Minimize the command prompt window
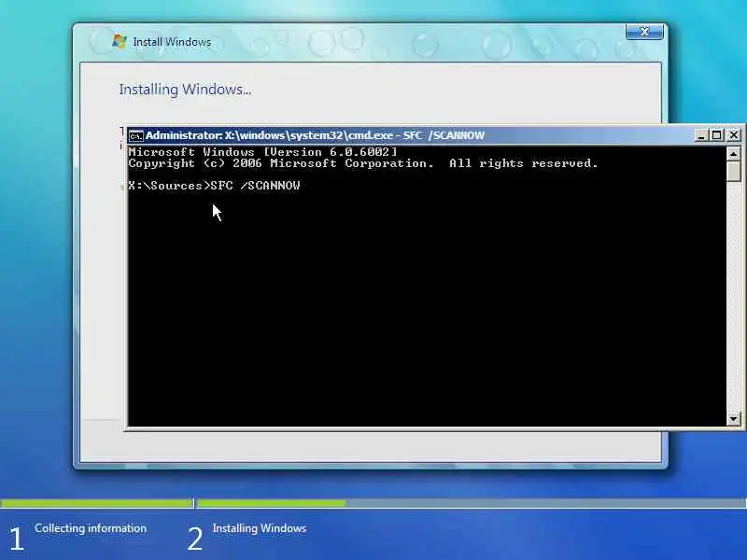747x560 pixels. (x=701, y=135)
